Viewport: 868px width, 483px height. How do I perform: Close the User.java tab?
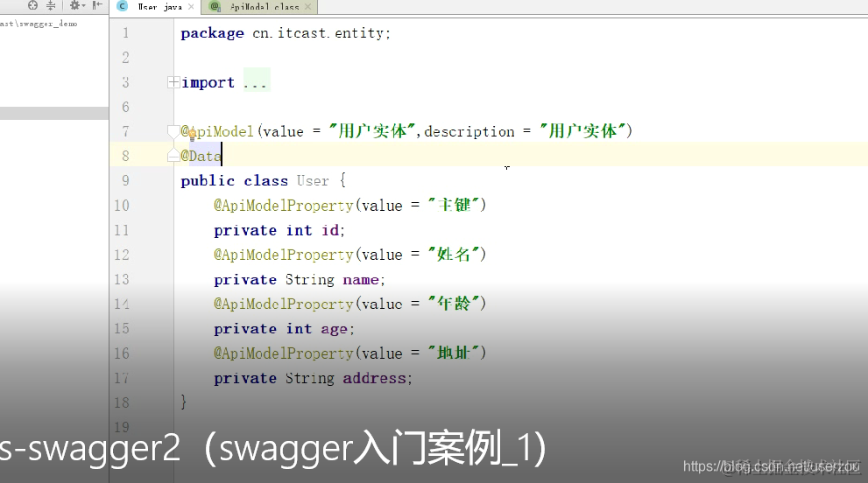191,7
